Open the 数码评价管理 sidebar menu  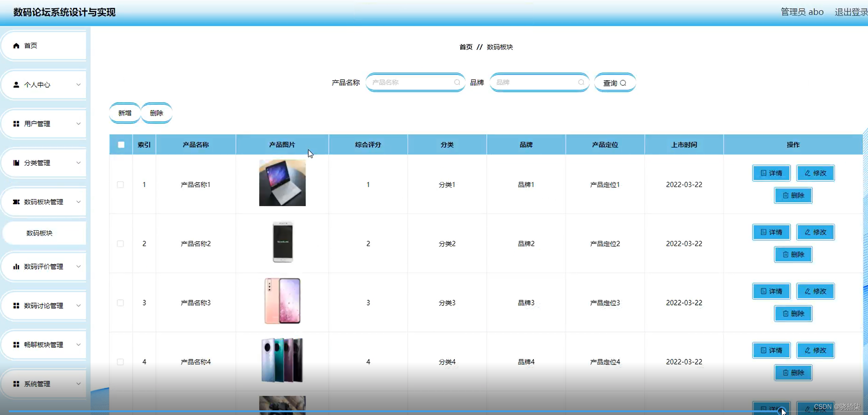pyautogui.click(x=44, y=266)
